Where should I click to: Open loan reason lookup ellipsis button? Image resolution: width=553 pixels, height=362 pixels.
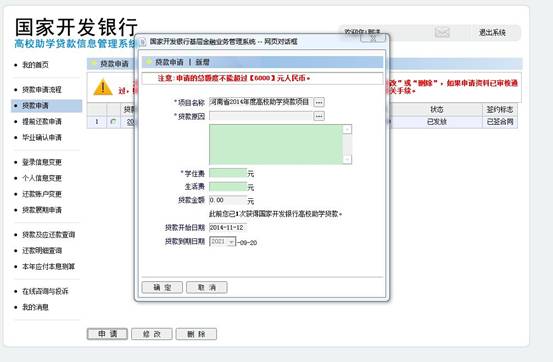[x=319, y=116]
